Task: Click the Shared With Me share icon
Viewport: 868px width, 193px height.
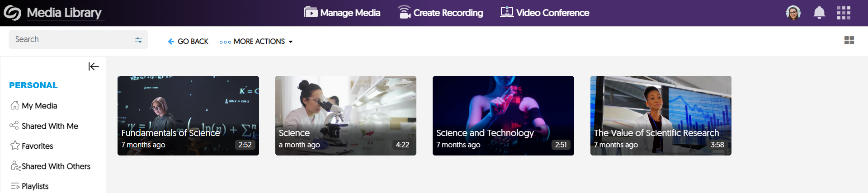Action: click(14, 126)
